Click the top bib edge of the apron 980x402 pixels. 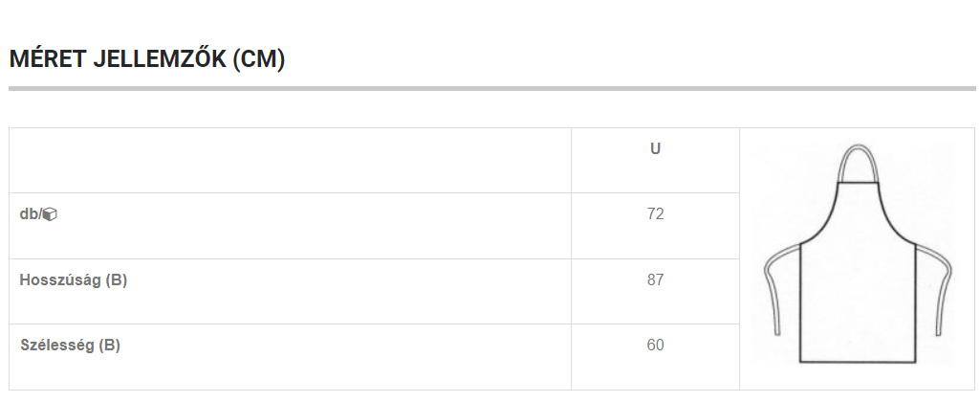pos(859,182)
